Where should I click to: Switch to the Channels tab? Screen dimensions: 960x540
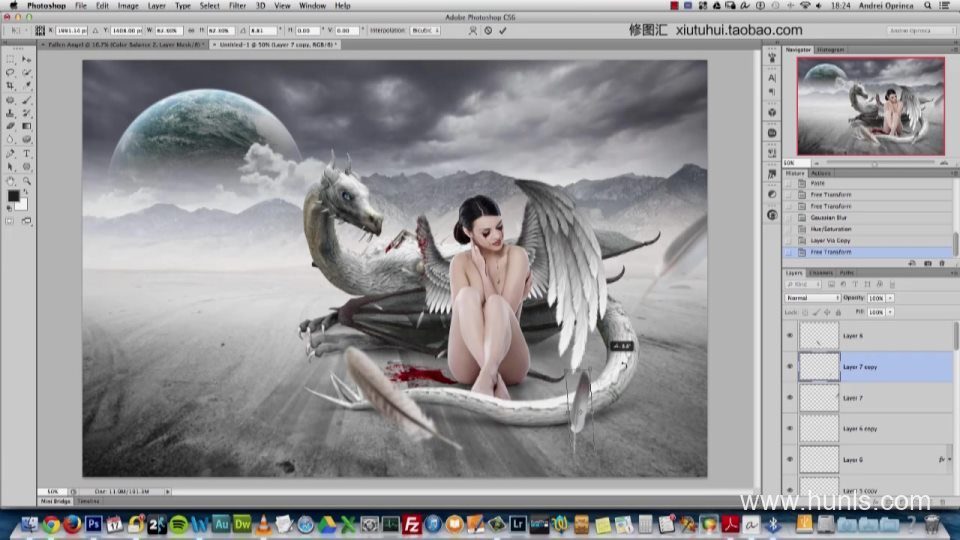click(821, 273)
